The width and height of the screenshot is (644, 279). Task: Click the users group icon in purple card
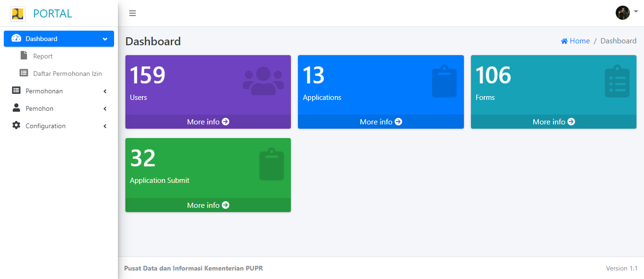[x=263, y=81]
